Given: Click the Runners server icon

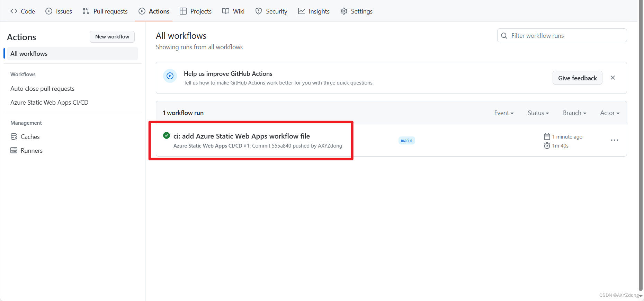Looking at the screenshot, I should tap(14, 150).
